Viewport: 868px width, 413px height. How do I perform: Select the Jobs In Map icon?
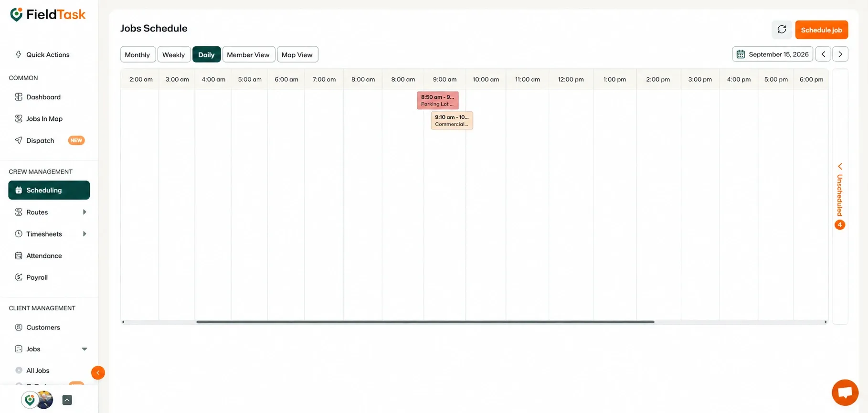[x=19, y=118]
